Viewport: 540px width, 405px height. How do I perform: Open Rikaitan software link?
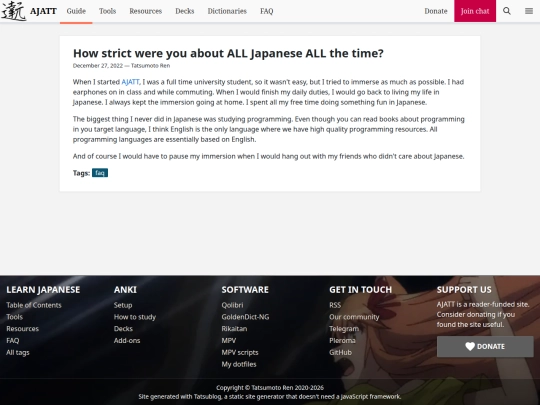(x=234, y=329)
